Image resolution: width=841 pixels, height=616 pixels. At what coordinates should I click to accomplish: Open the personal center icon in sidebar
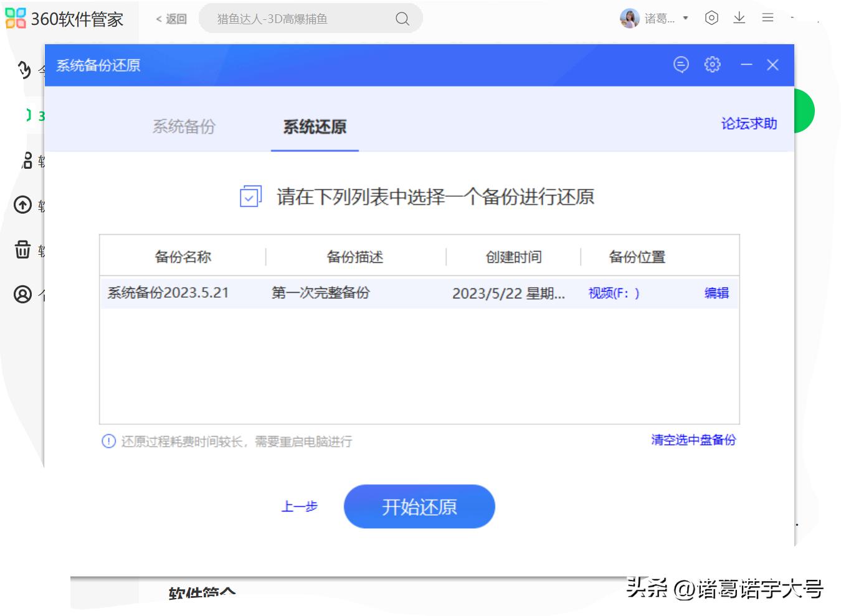[22, 293]
